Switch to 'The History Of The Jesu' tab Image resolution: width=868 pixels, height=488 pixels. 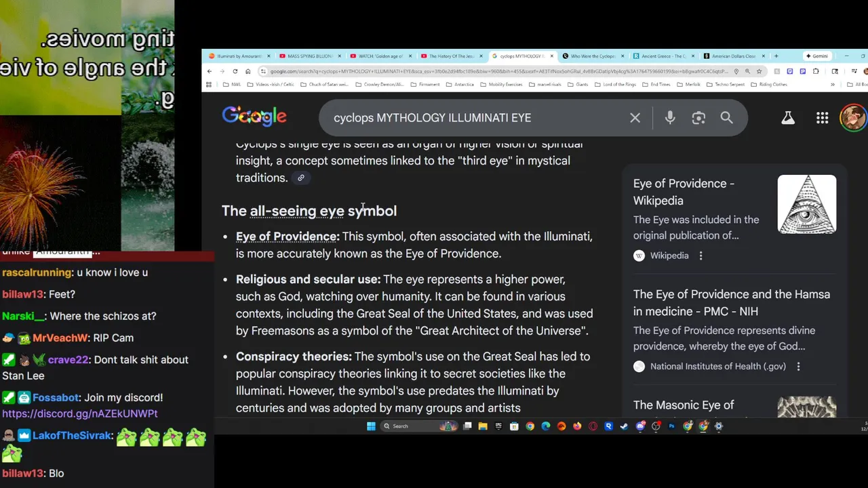coord(451,56)
